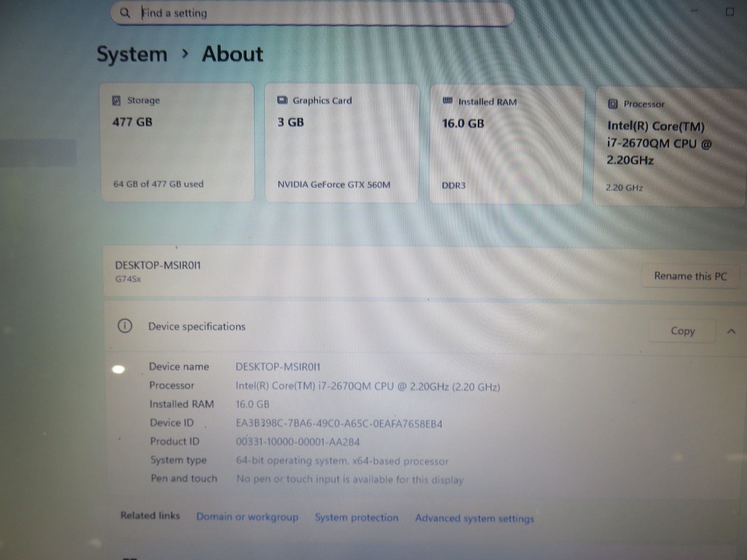Click Rename this PC button
Viewport: 747px width, 560px height.
pyautogui.click(x=690, y=276)
